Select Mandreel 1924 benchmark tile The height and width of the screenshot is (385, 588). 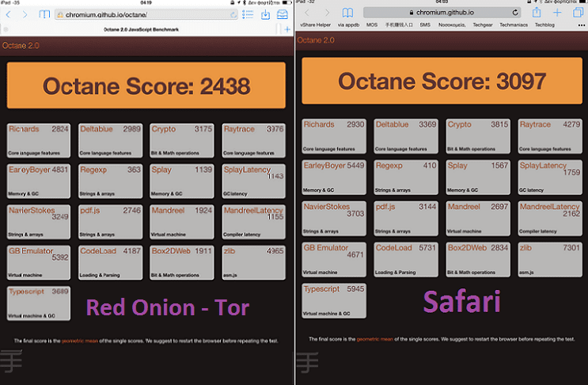pyautogui.click(x=182, y=222)
